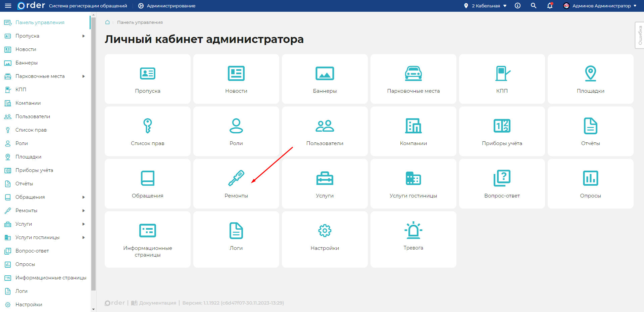Open the 2 Кабельная location dropdown
This screenshot has width=644, height=312.
(485, 6)
